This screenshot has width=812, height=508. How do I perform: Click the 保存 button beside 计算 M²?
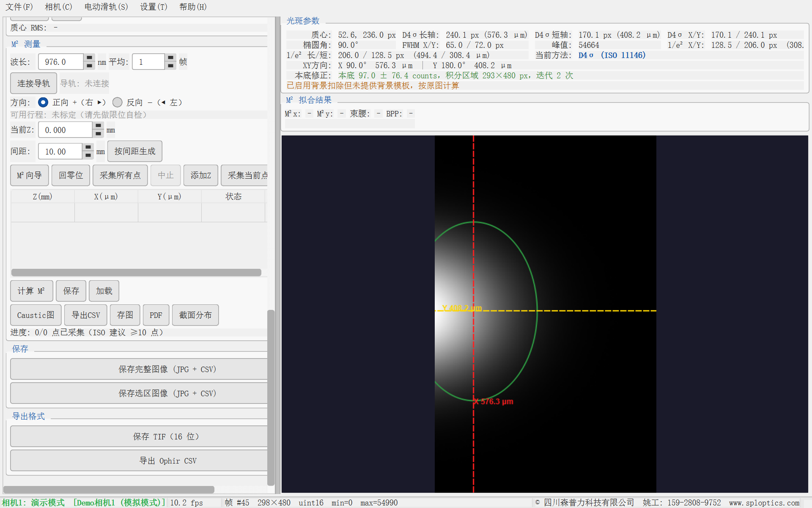coord(71,291)
